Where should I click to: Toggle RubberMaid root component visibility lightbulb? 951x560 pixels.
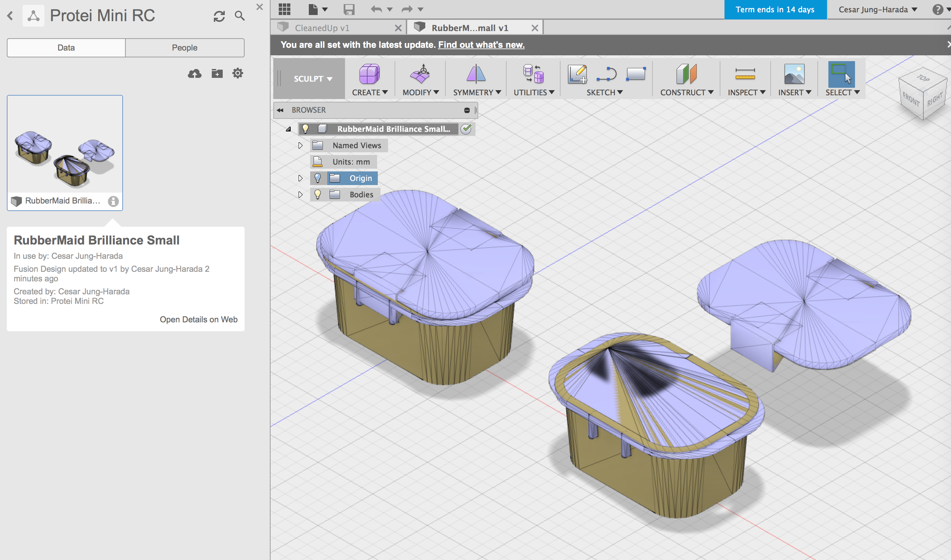305,129
